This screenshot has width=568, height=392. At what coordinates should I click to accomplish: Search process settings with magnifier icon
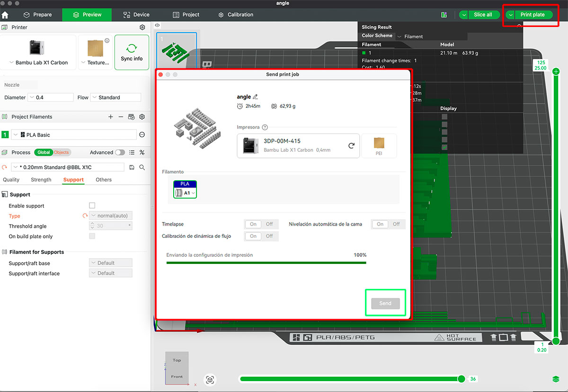coord(142,167)
